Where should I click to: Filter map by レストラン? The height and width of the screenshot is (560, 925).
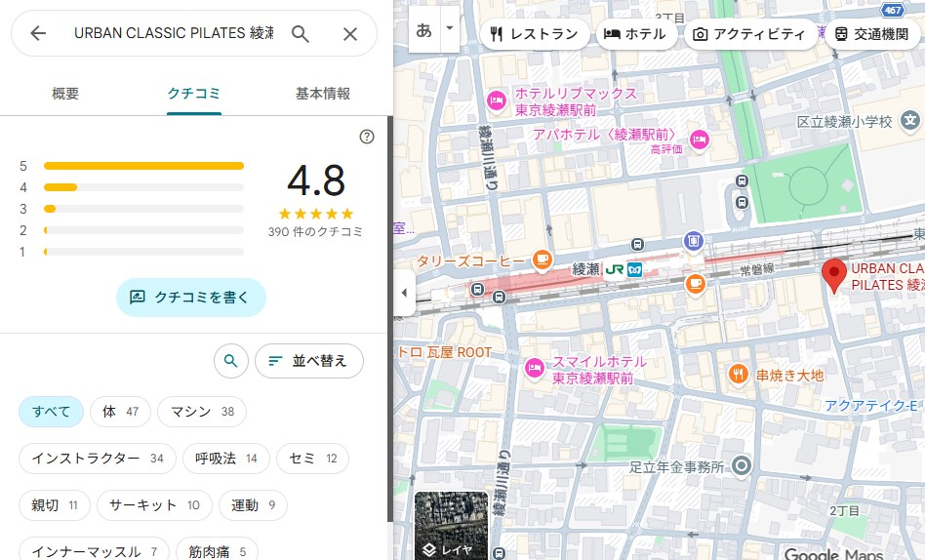pos(535,34)
